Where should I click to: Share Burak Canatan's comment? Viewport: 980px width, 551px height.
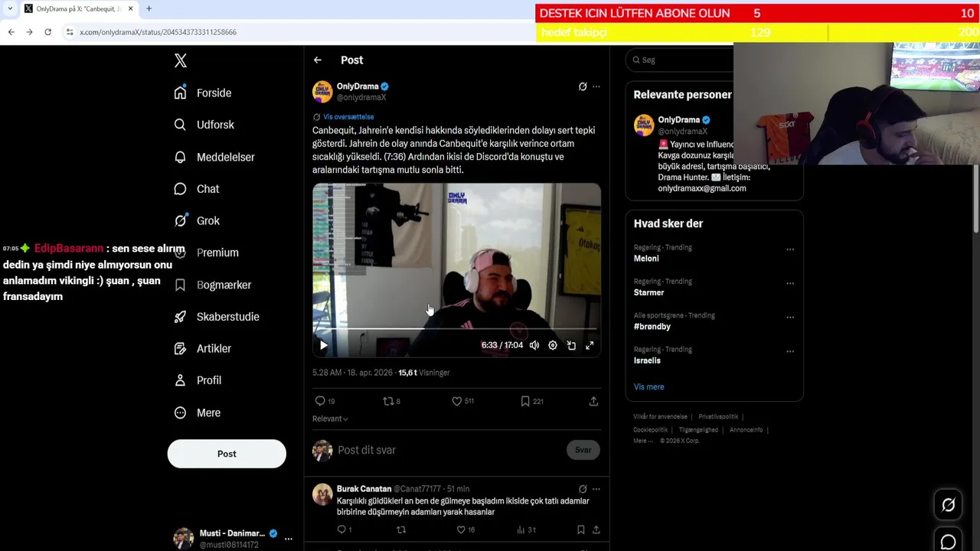coord(596,530)
